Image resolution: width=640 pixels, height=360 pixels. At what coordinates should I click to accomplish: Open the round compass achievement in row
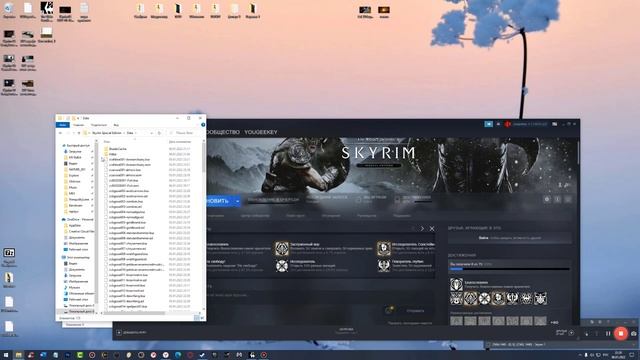tap(484, 298)
